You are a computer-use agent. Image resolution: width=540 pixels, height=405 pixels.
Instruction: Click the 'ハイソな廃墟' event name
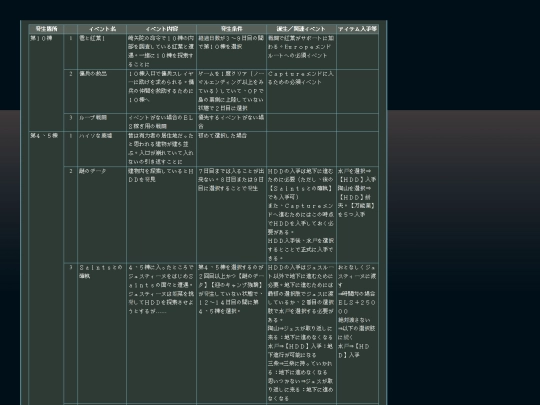(95, 136)
